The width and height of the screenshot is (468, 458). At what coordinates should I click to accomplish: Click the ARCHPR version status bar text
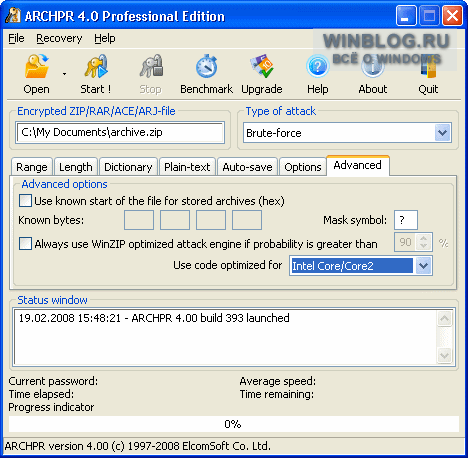(138, 446)
